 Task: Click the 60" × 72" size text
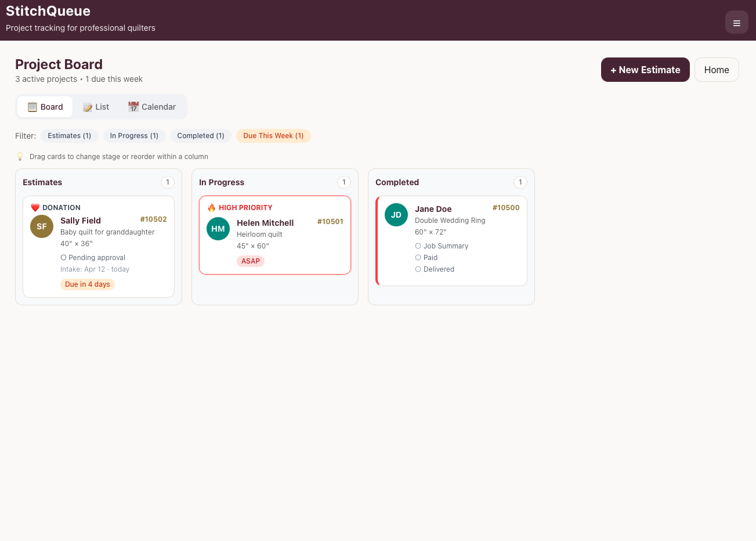point(431,232)
